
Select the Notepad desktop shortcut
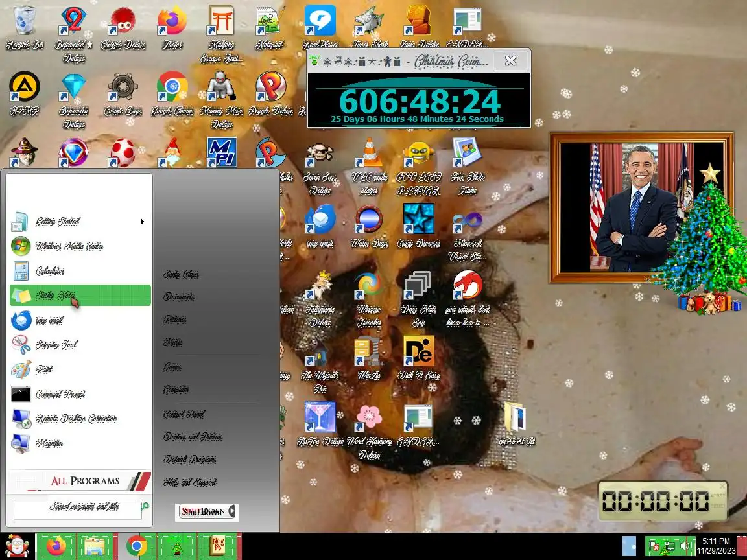pos(270,29)
